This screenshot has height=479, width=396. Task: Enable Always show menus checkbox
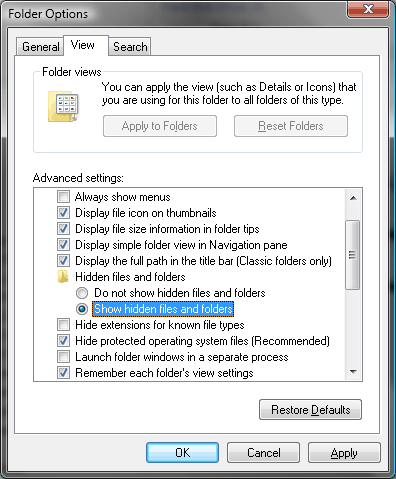pos(63,197)
